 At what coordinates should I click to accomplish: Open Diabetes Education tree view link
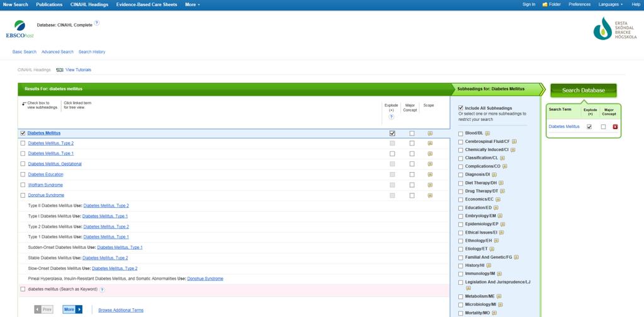(x=45, y=175)
